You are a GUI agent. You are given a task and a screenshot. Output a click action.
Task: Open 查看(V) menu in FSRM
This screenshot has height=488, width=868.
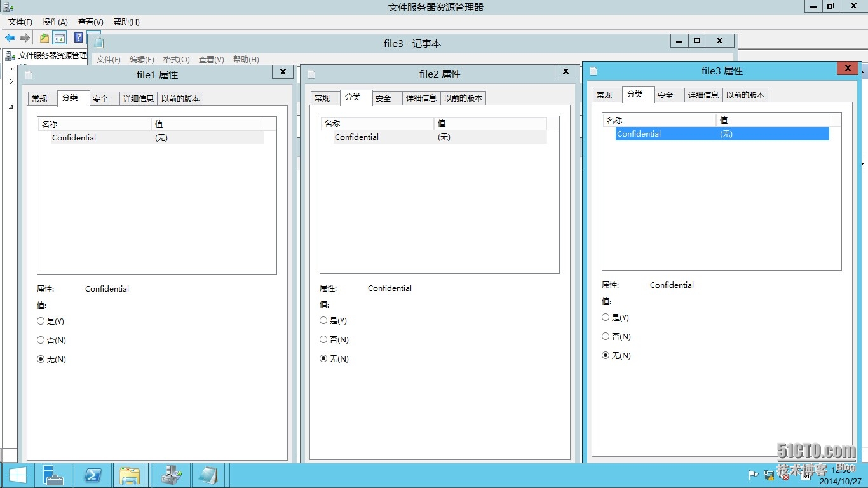pos(91,22)
